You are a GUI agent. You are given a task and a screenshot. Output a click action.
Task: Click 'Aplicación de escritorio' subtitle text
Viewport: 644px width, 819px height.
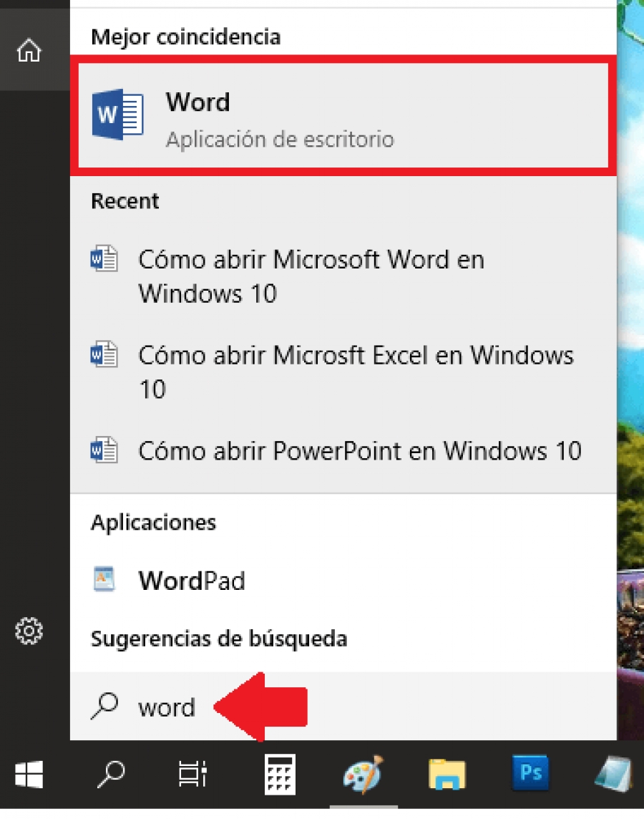pos(280,140)
